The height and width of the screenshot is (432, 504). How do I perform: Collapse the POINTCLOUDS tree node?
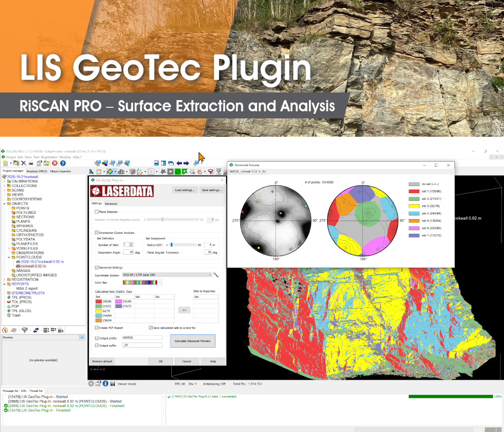click(x=9, y=258)
